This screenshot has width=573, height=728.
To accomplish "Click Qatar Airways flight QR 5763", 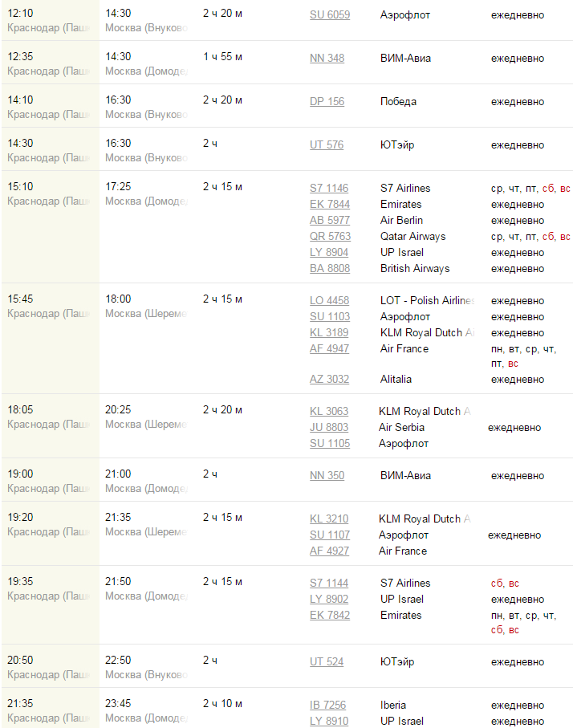I will (330, 237).
